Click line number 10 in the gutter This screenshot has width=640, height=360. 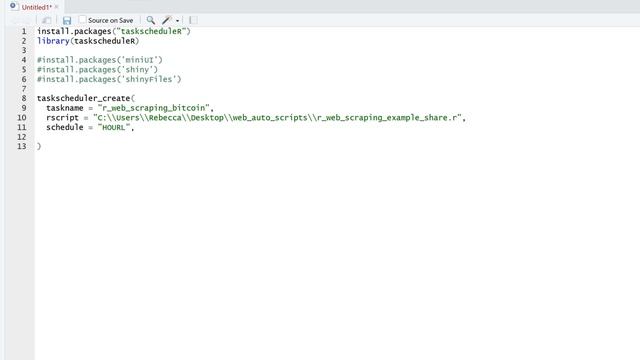22,118
